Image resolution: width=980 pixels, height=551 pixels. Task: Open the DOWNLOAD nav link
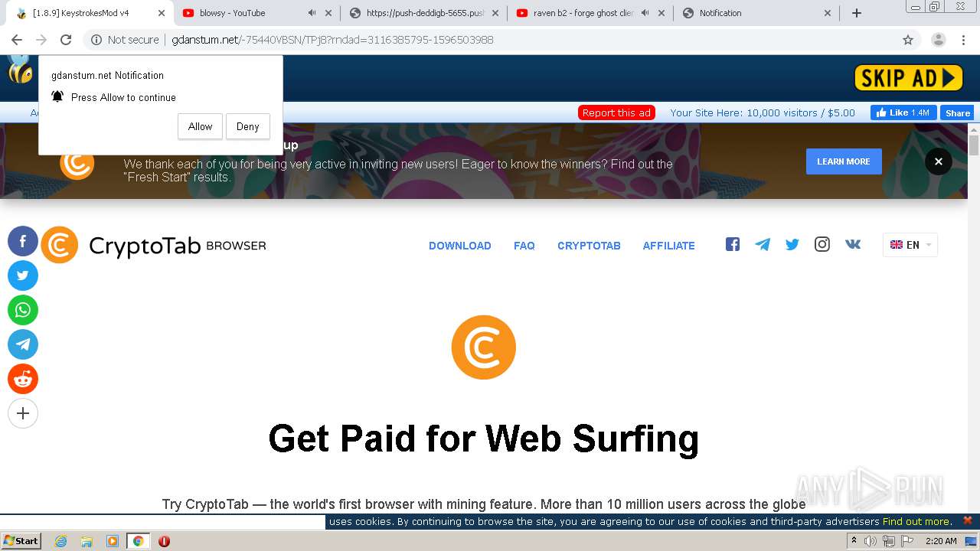pos(460,246)
